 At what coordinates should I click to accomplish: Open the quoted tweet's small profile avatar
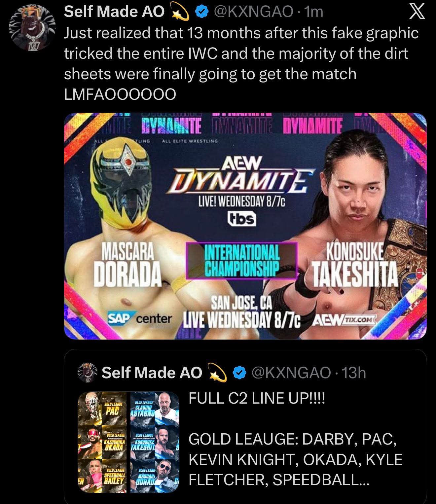click(x=87, y=373)
